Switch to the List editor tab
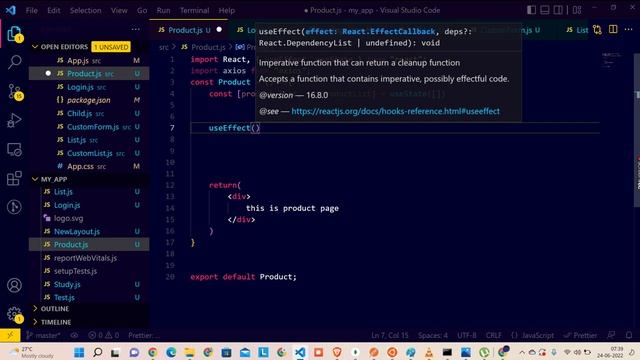The image size is (640, 360). (x=577, y=30)
